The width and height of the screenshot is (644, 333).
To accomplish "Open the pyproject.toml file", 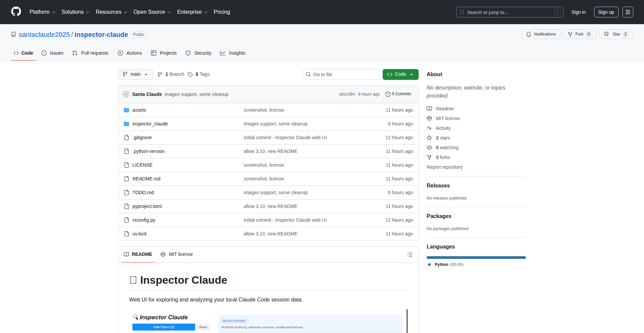I will 147,206.
